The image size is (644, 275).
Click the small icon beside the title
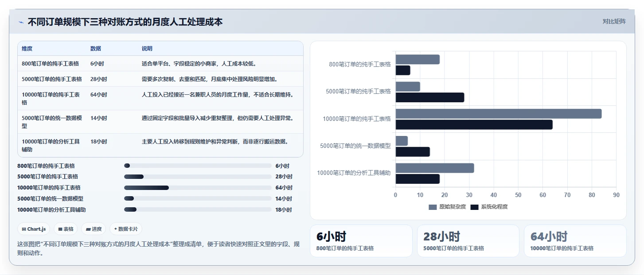pos(21,22)
